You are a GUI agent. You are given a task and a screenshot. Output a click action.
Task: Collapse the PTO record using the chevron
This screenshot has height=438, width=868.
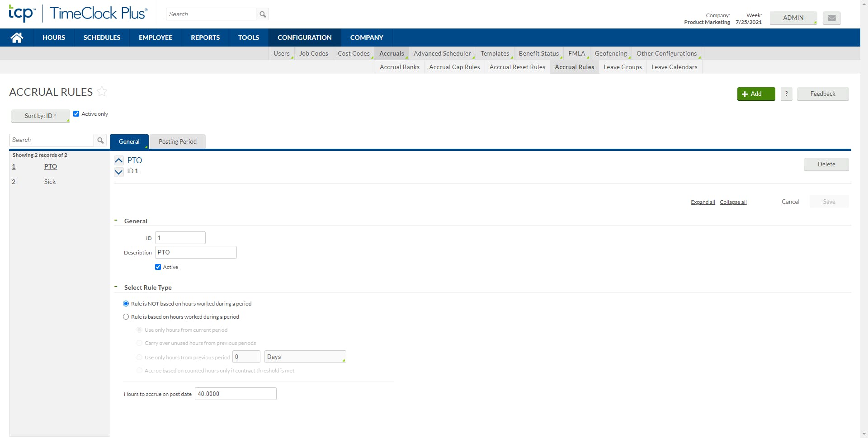pos(118,160)
